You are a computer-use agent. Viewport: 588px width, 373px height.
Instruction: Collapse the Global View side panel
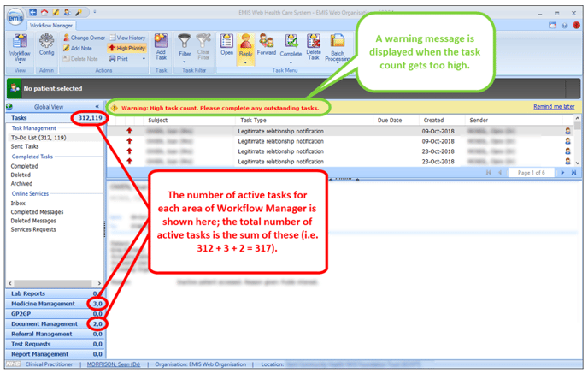coord(97,107)
